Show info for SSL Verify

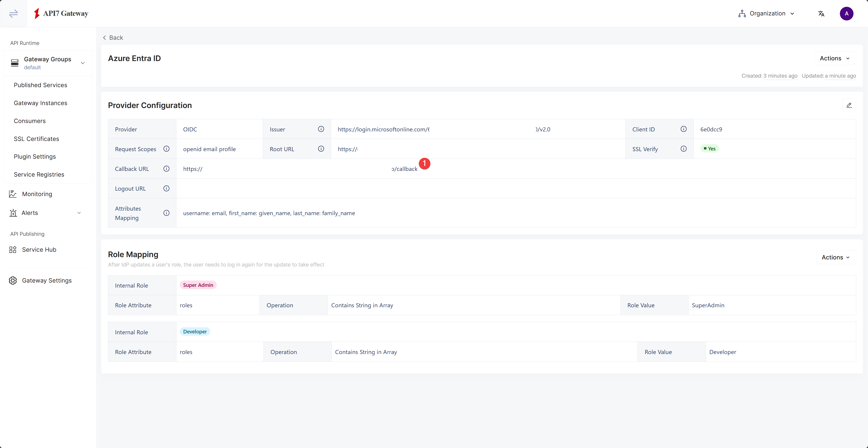point(683,149)
